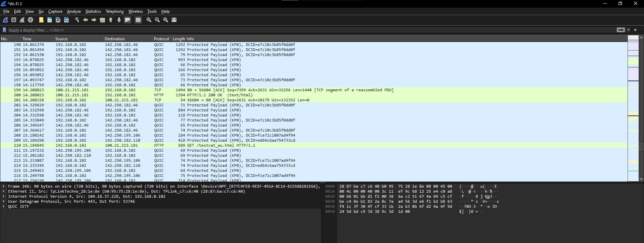
Task: Open the File menu
Action: tap(6, 11)
